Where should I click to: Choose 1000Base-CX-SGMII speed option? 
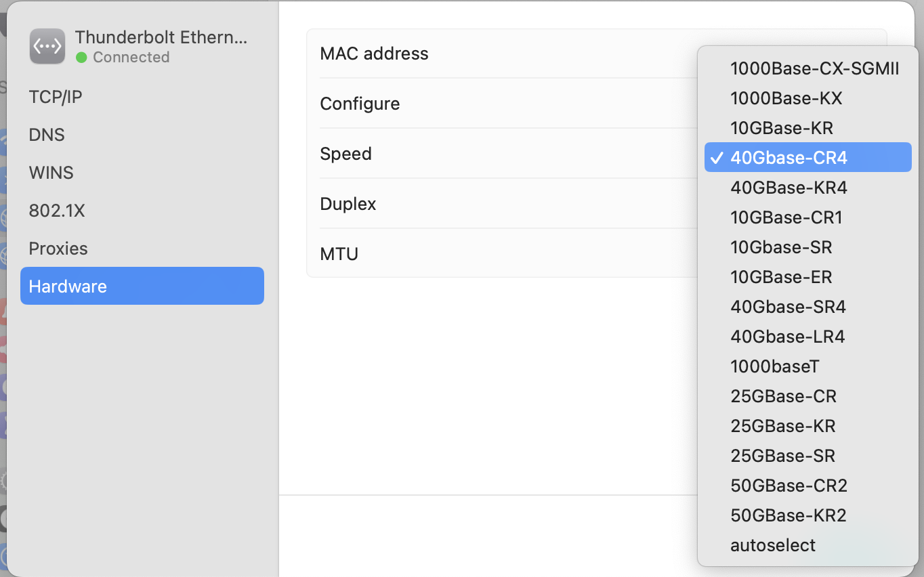(814, 68)
